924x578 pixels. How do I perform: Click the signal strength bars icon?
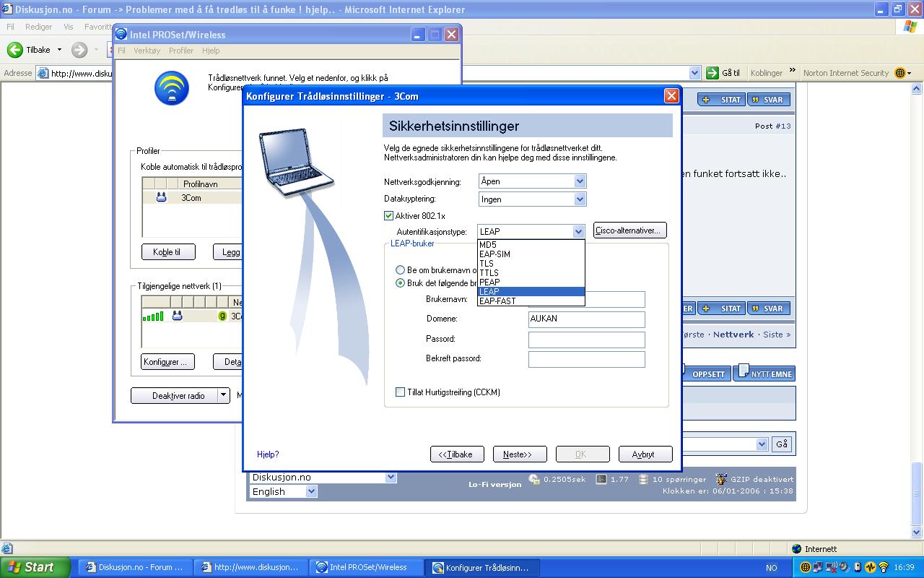pos(153,316)
